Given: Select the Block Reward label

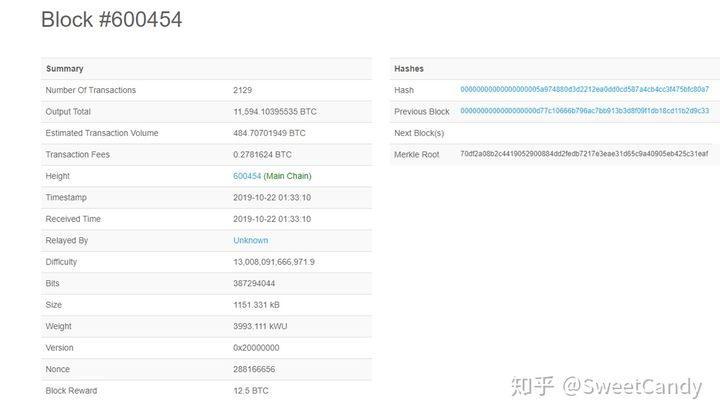Looking at the screenshot, I should point(71,391).
